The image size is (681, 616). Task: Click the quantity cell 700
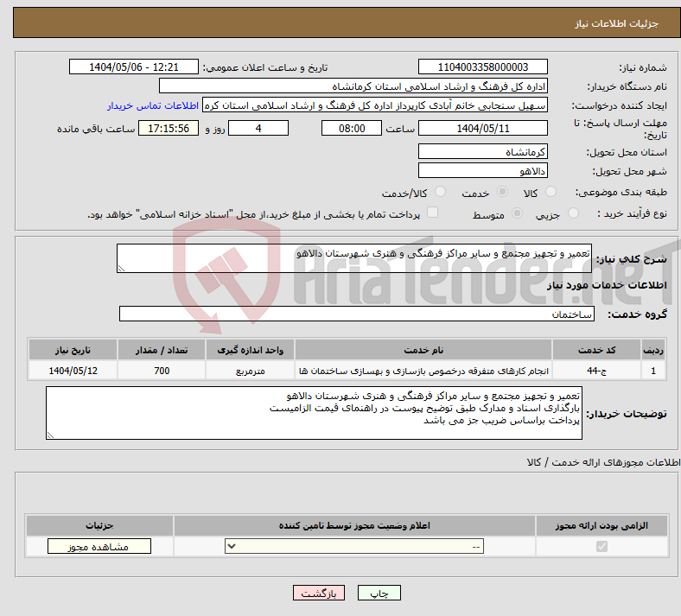click(162, 371)
